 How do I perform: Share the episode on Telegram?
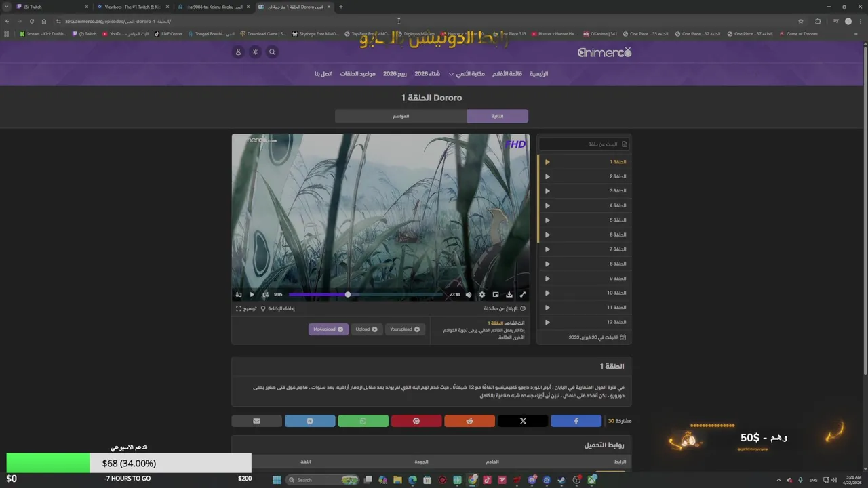click(x=310, y=421)
